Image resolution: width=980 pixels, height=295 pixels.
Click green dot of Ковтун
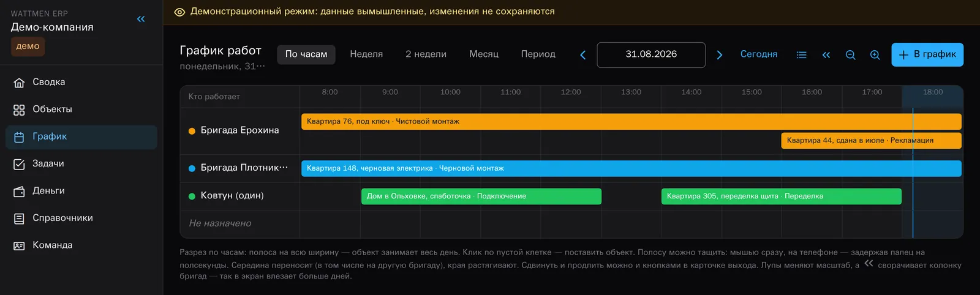pos(192,196)
